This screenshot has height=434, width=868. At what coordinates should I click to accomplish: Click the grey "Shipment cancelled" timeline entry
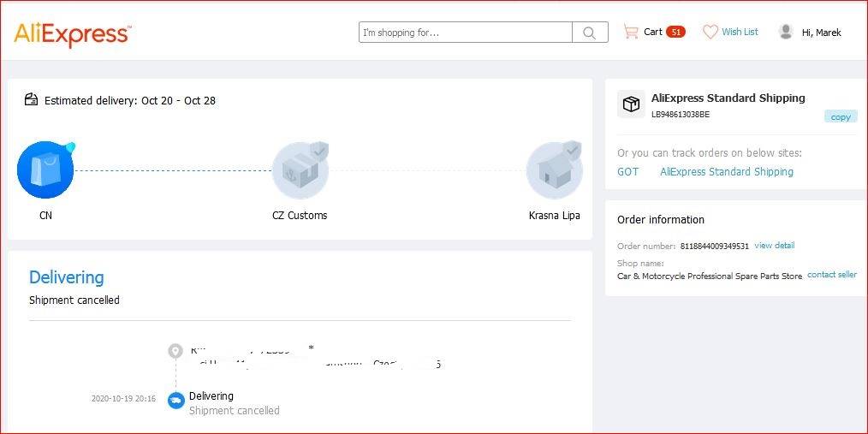click(235, 411)
